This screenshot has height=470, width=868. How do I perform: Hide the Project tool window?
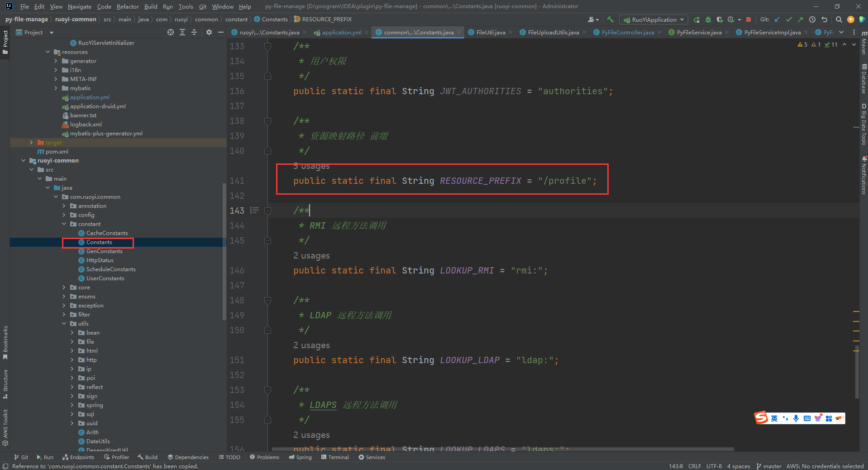(x=221, y=32)
